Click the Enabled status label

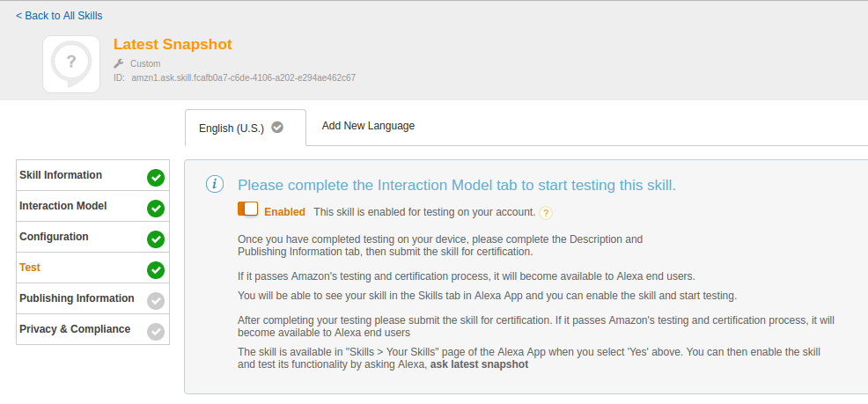tap(284, 212)
